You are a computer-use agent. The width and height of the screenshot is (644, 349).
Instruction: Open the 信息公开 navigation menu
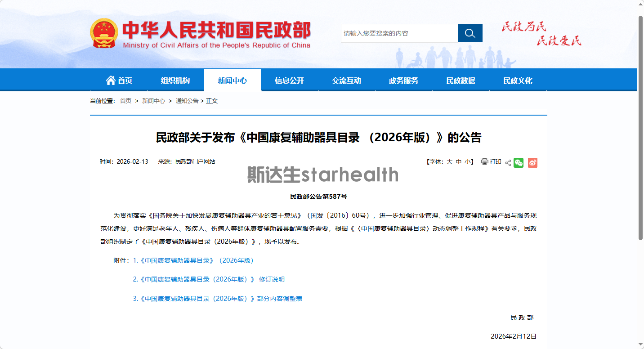(290, 81)
